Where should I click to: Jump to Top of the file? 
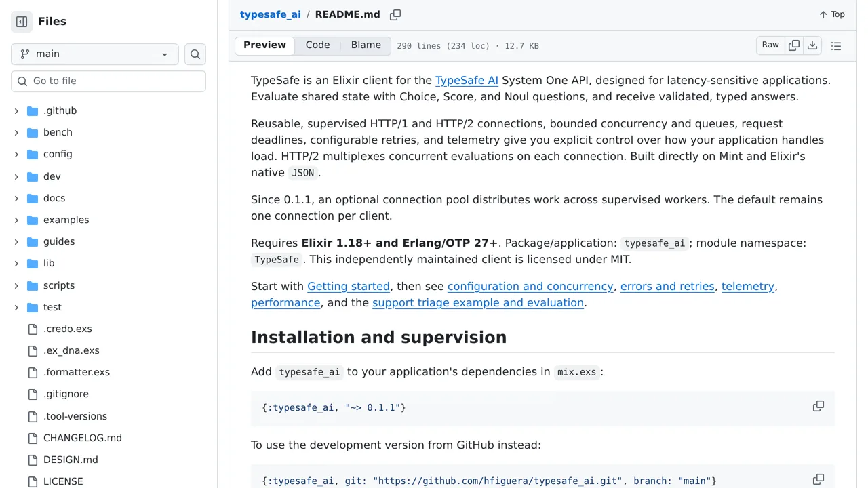coord(832,14)
